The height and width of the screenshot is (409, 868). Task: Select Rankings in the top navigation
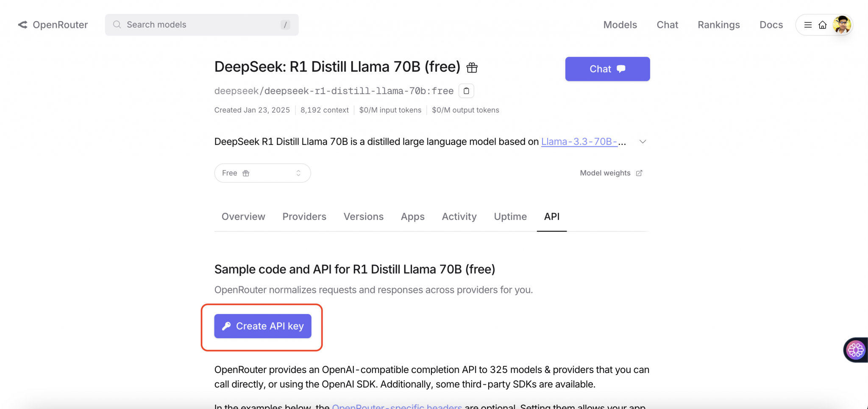[719, 25]
